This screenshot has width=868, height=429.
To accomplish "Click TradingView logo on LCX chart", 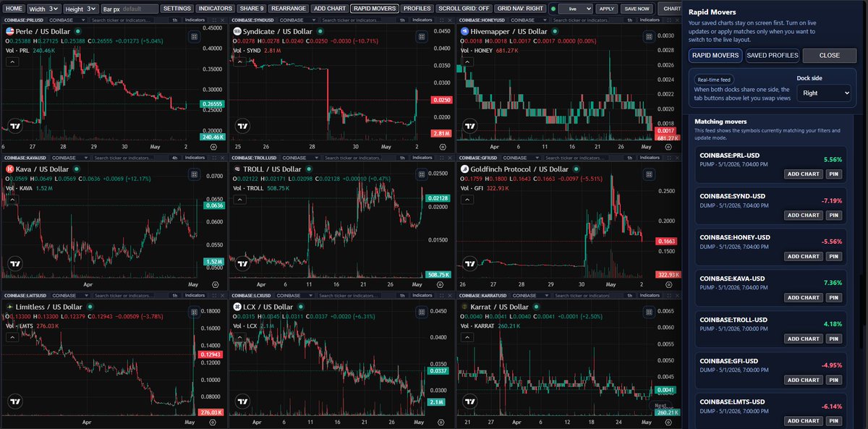I will (x=242, y=401).
